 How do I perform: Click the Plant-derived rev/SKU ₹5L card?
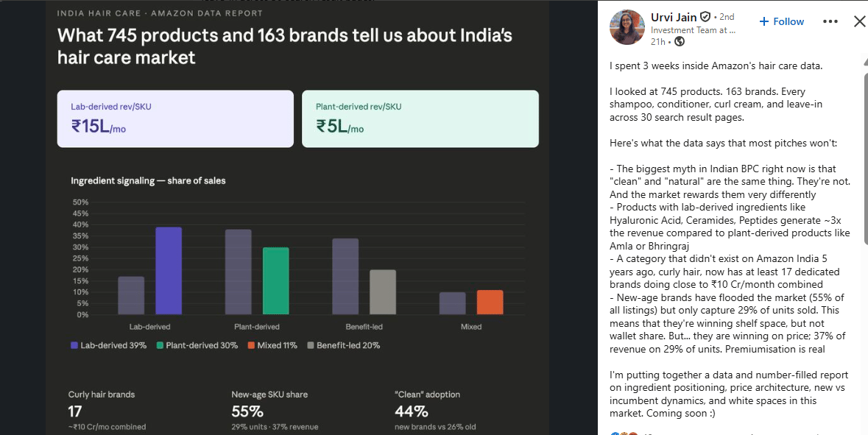coord(420,119)
